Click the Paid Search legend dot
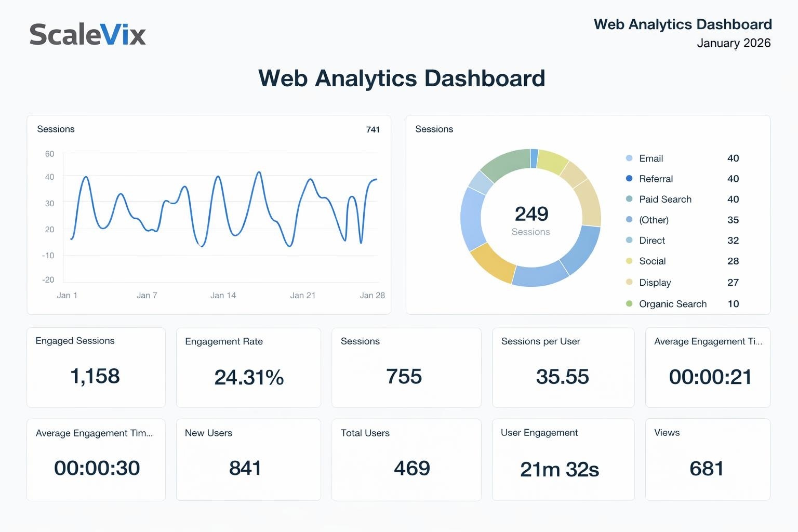This screenshot has height=532, width=798. (629, 199)
